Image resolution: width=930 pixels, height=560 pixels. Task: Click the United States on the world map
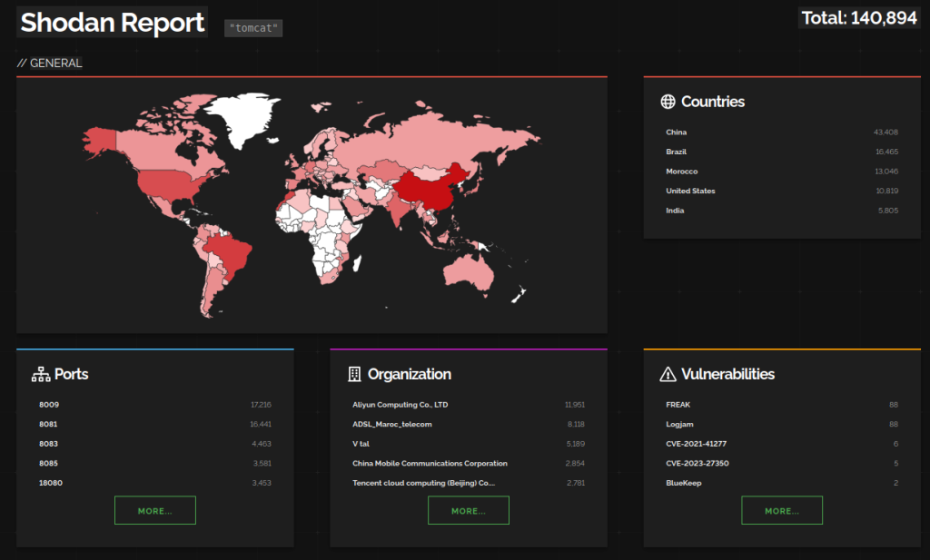click(x=169, y=183)
